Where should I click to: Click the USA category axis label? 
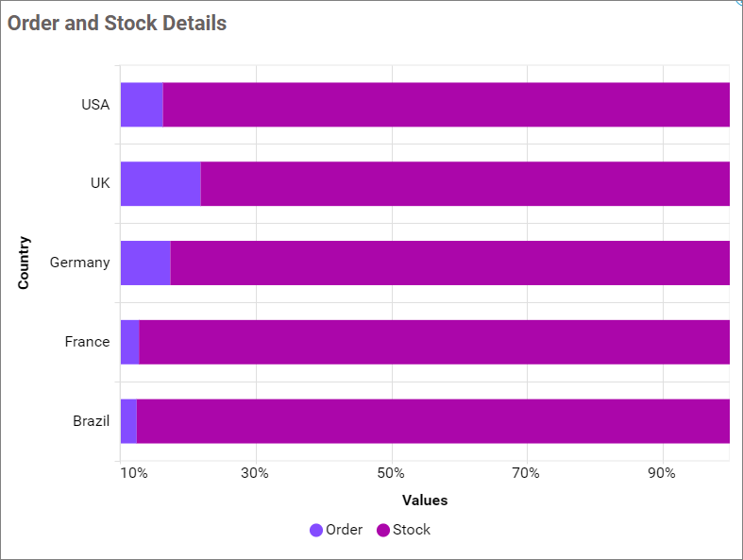pos(95,104)
